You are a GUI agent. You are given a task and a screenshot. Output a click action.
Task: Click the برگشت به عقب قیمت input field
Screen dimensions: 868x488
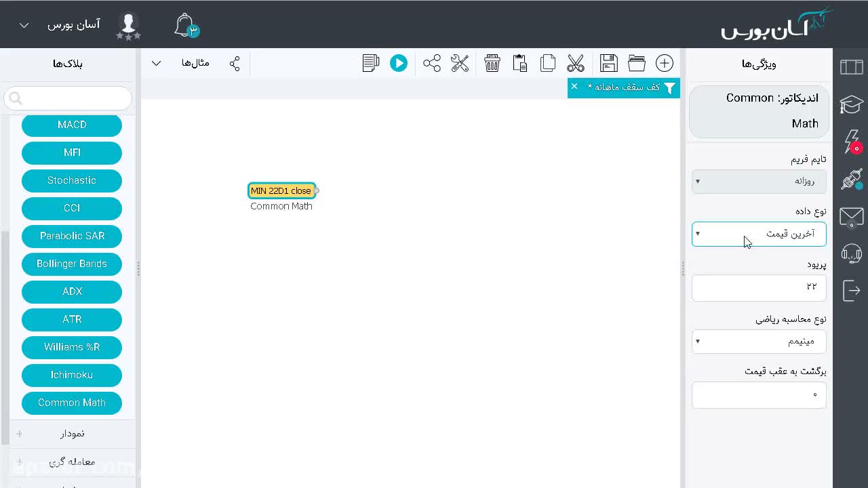759,394
